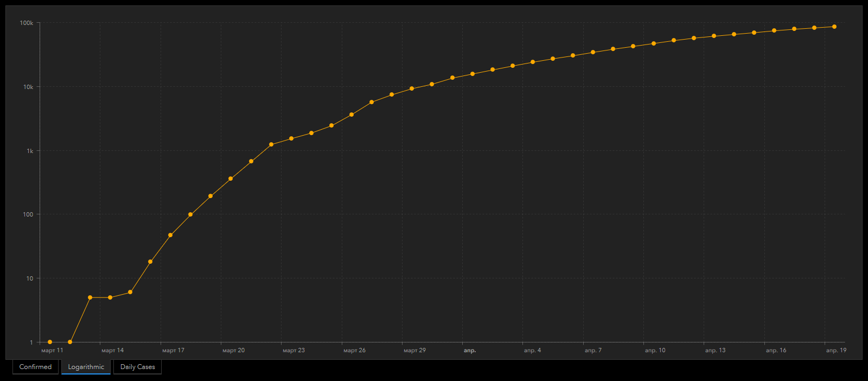Pick the first data point after март 17 tick
The width and height of the screenshot is (868, 381).
click(170, 235)
